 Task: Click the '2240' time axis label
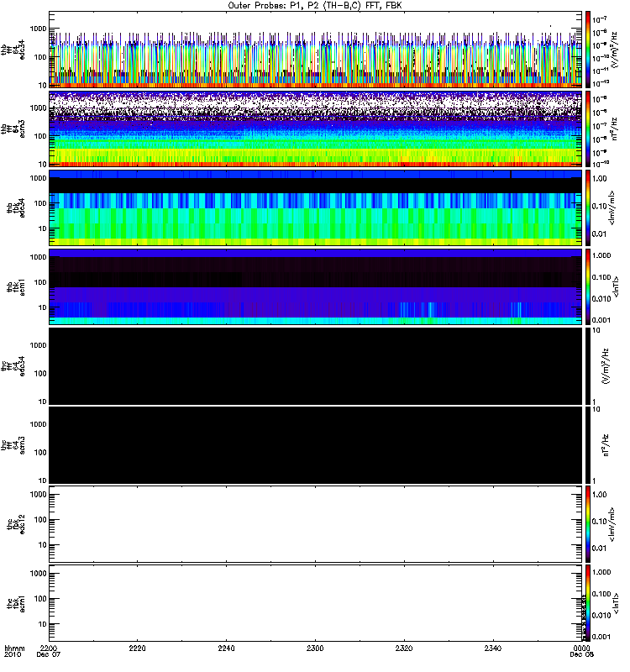226,648
